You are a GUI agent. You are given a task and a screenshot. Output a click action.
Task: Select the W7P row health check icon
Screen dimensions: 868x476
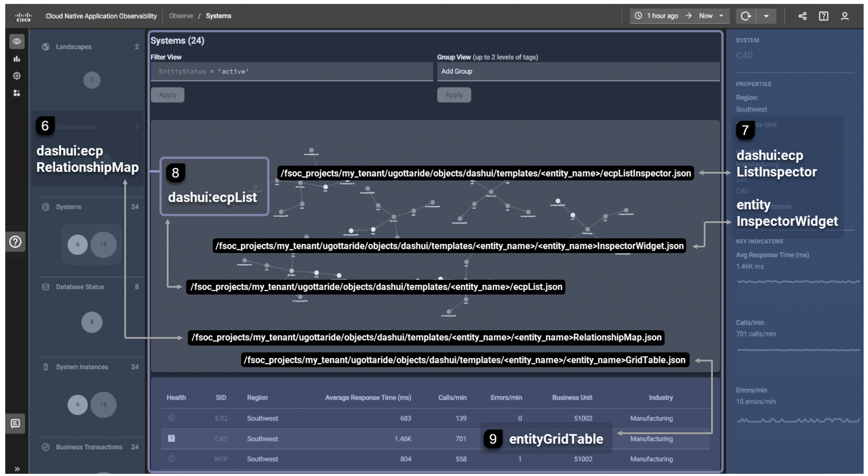pos(171,458)
